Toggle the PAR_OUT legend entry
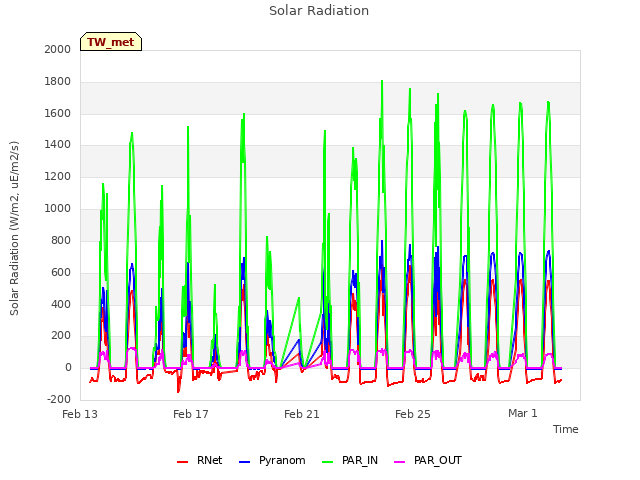The width and height of the screenshot is (640, 480). (428, 460)
